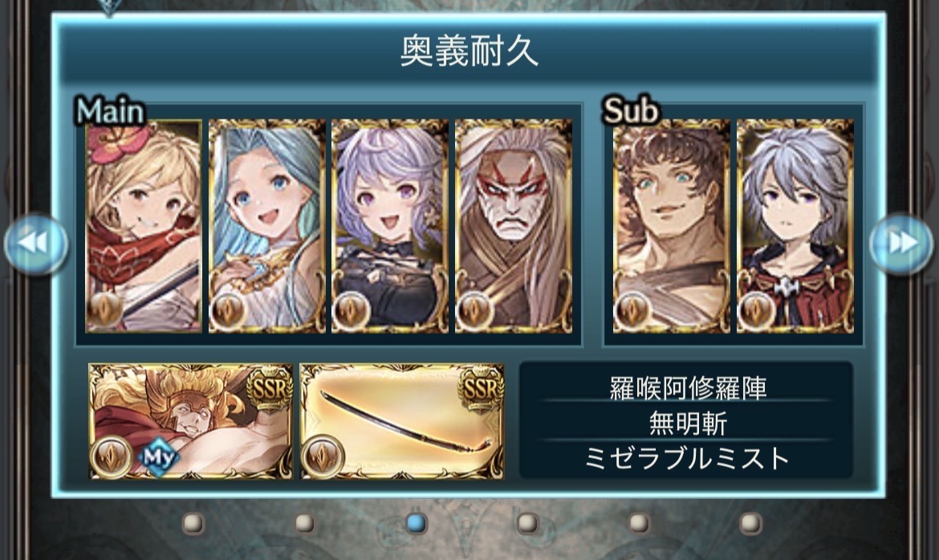Select the first page indicator dot
Viewport: 939px width, 560px height.
193,523
